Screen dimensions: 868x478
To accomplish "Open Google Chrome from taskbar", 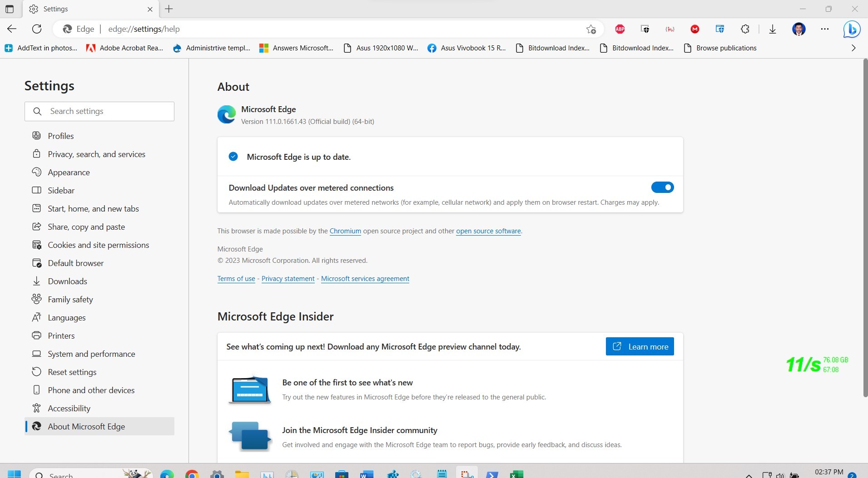I will click(x=192, y=474).
